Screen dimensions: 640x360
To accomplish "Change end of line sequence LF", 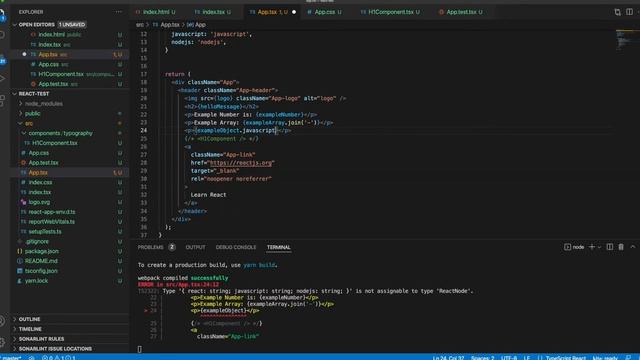I will pos(527,358).
